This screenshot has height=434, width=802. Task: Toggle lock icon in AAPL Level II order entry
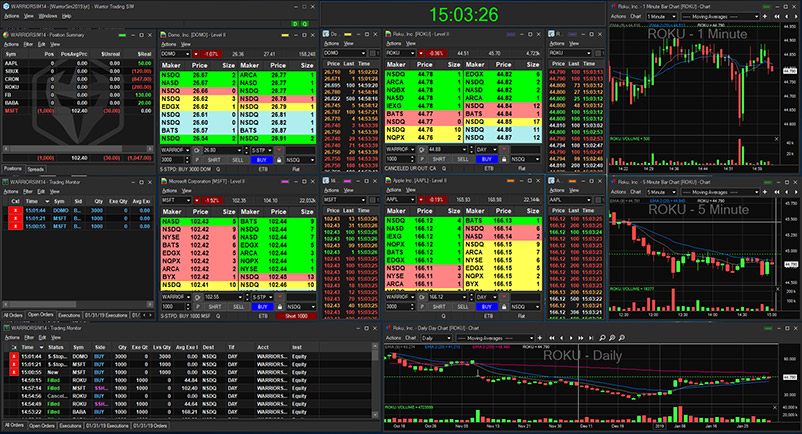[x=504, y=307]
